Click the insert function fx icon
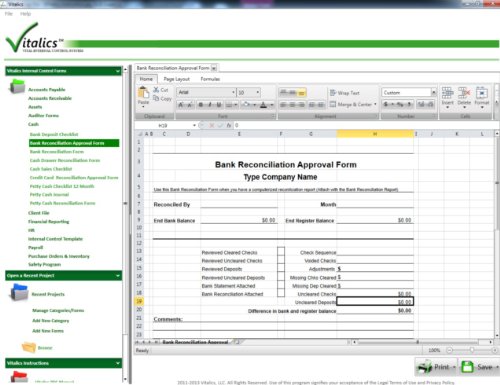This screenshot has height=385, width=500. coord(229,125)
